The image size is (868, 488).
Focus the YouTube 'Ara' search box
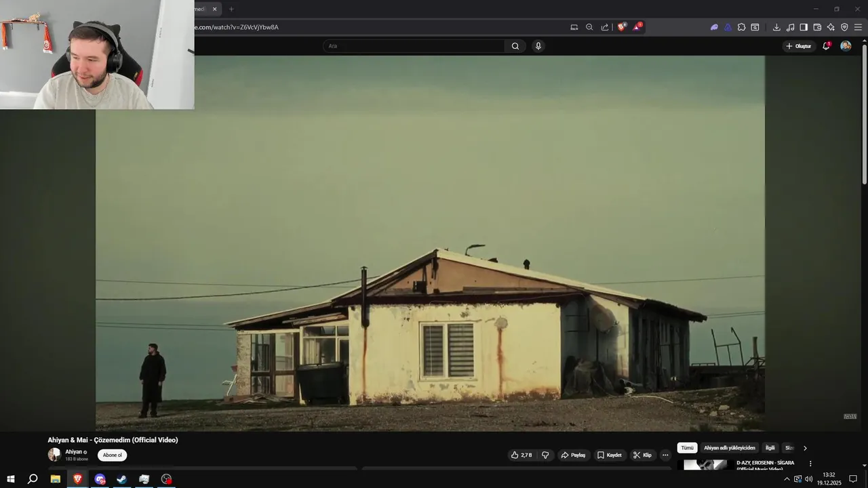tap(414, 46)
